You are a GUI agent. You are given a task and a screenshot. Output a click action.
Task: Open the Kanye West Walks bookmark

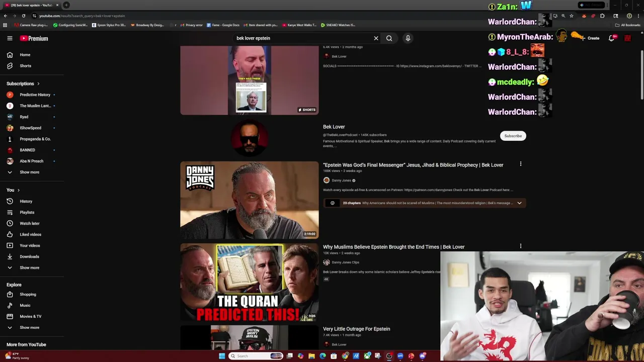(299, 25)
